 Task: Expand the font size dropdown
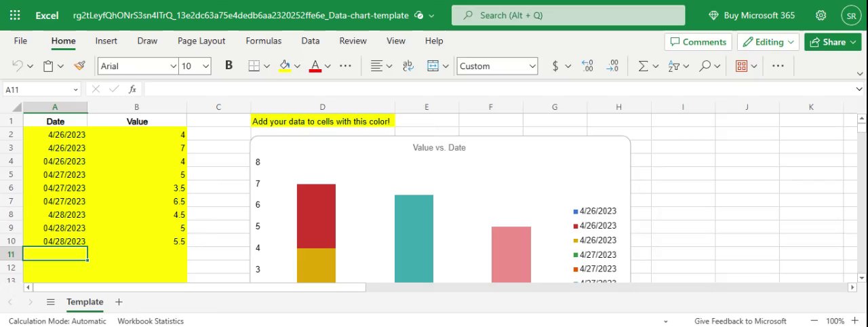click(x=205, y=66)
